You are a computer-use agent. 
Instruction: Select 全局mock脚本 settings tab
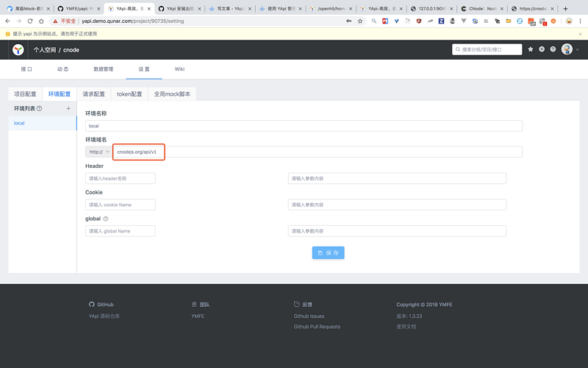coord(172,94)
